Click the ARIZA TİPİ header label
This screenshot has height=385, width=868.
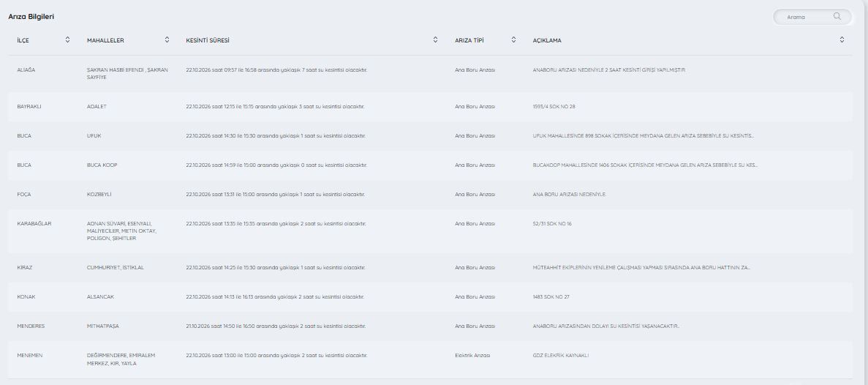click(x=469, y=40)
